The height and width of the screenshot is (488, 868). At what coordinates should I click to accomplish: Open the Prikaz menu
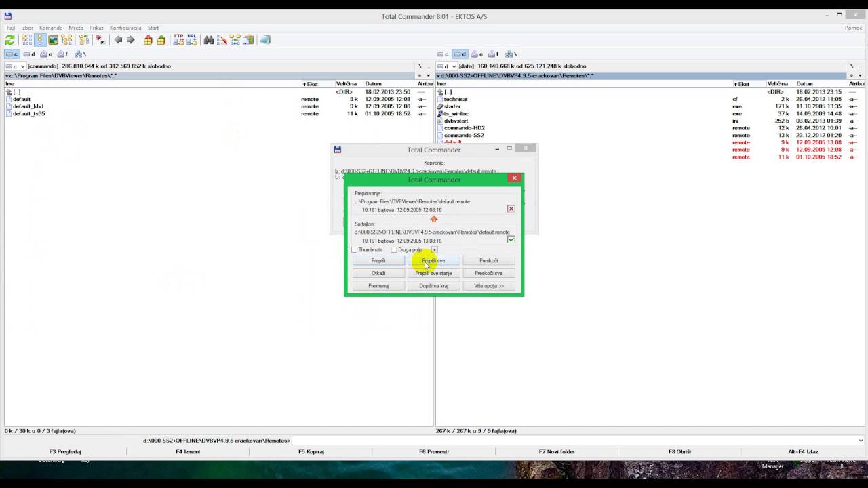(x=96, y=28)
